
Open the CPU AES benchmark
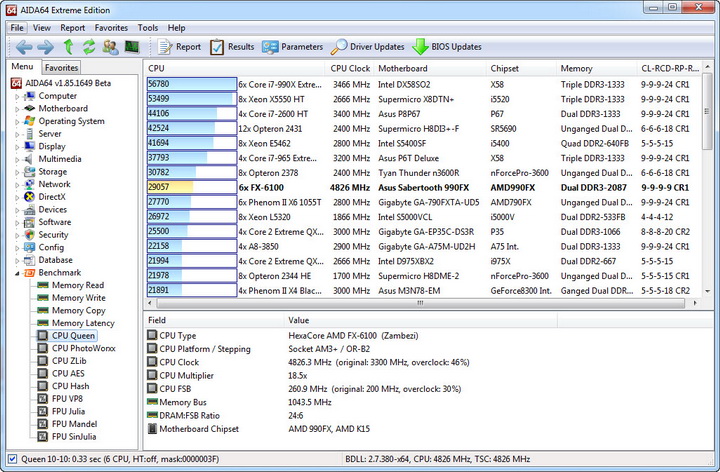[68, 373]
